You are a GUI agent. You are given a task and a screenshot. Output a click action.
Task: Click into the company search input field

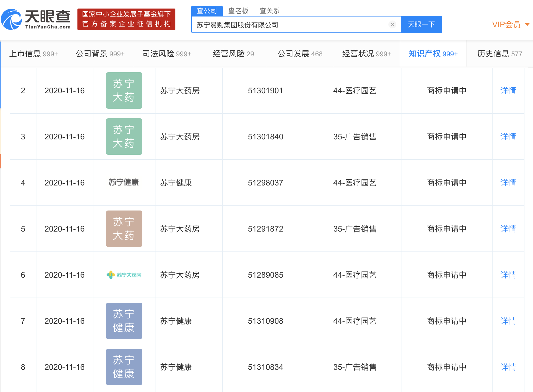(x=285, y=24)
